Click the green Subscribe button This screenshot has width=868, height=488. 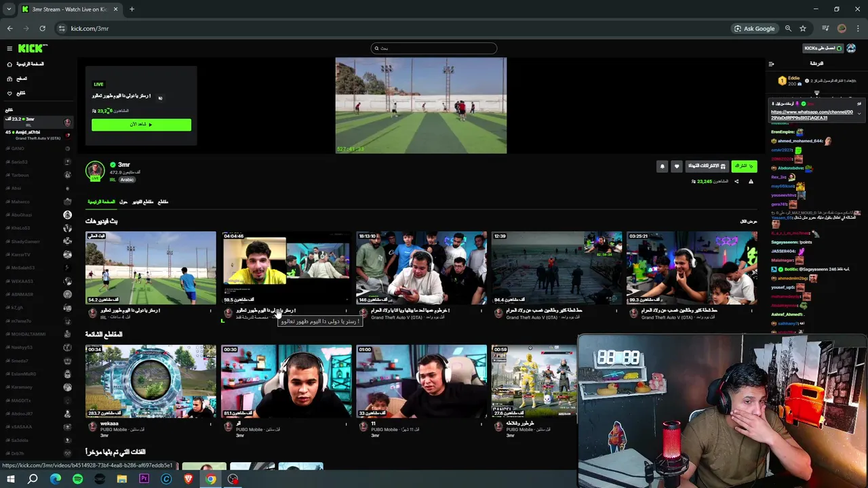click(x=744, y=166)
